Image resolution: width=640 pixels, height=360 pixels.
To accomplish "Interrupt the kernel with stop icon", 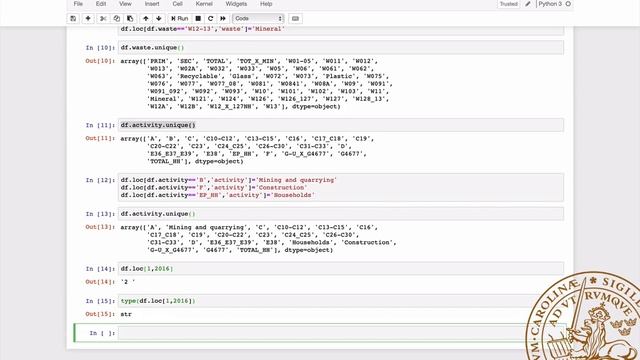I will pyautogui.click(x=198, y=18).
